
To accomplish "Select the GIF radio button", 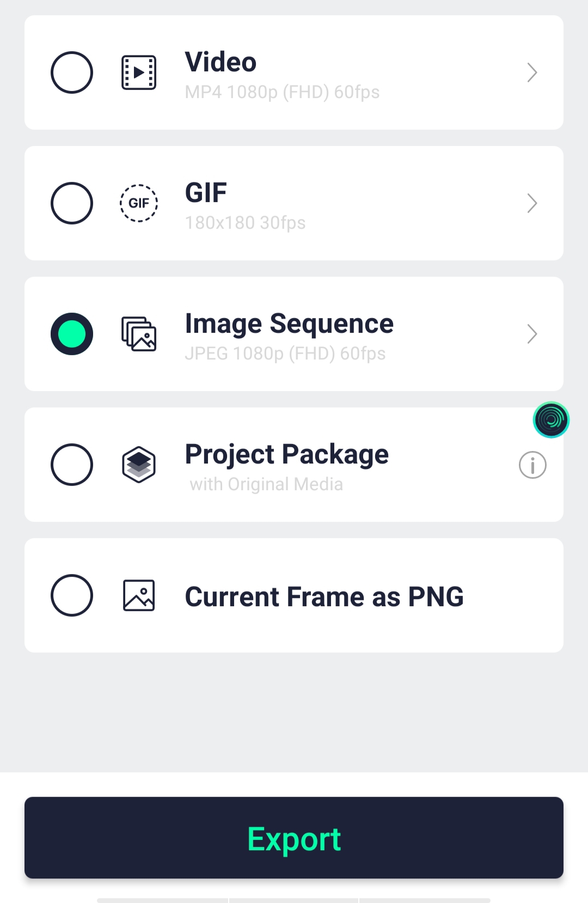I will (x=72, y=203).
